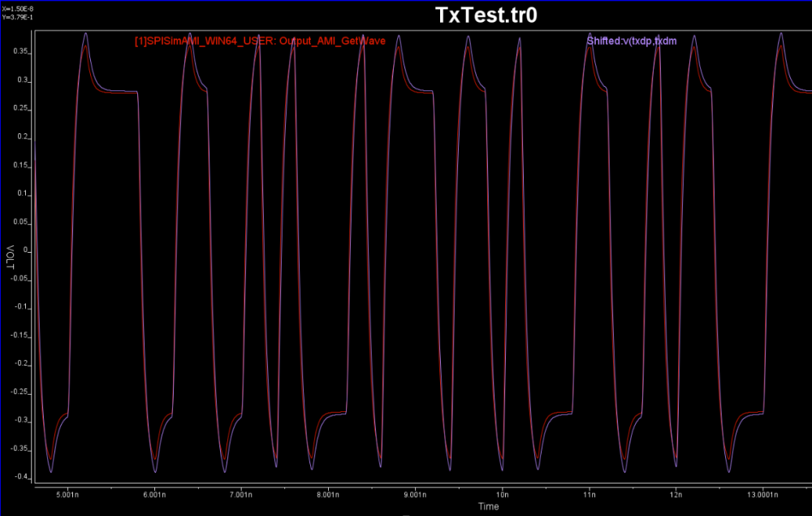Click the Time x-axis label

(488, 506)
